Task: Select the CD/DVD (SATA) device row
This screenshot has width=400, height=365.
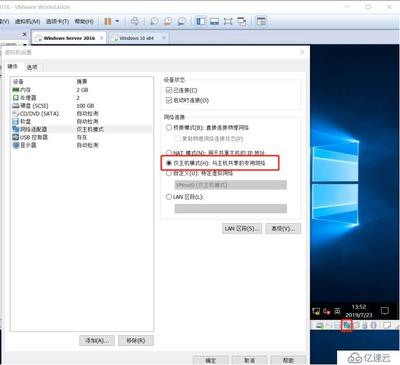Action: tap(82, 114)
